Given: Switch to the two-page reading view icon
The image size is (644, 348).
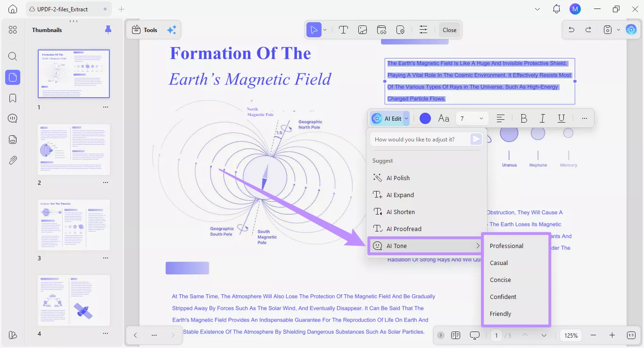Looking at the screenshot, I should [x=455, y=335].
